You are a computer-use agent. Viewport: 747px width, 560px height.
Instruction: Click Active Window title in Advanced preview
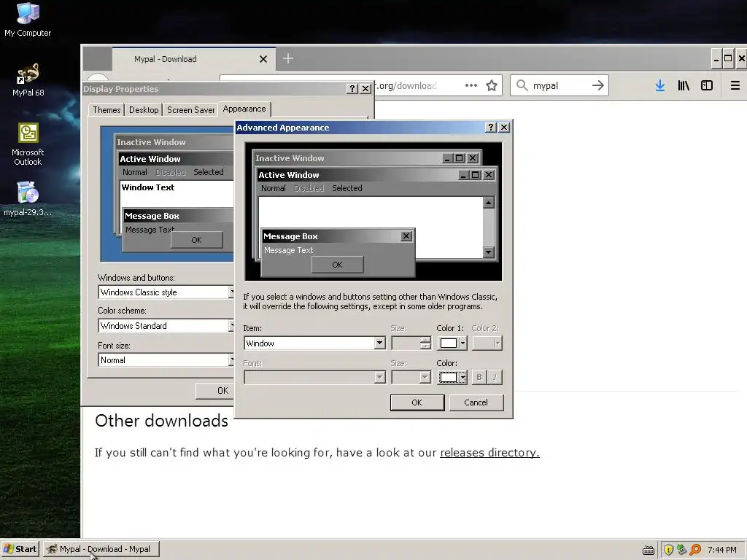(x=289, y=175)
